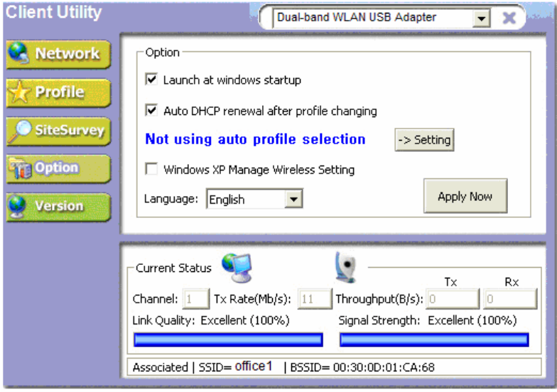Click the Channel value field

pyautogui.click(x=196, y=299)
